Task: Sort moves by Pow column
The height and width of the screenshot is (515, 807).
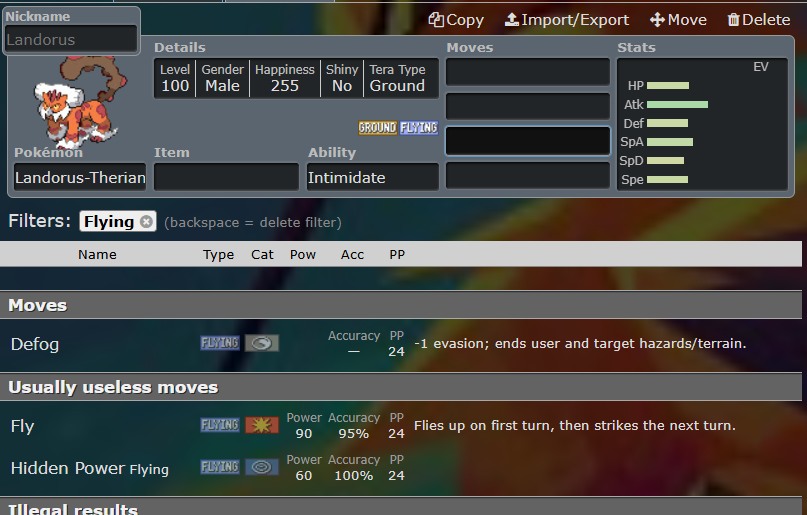Action: point(303,255)
